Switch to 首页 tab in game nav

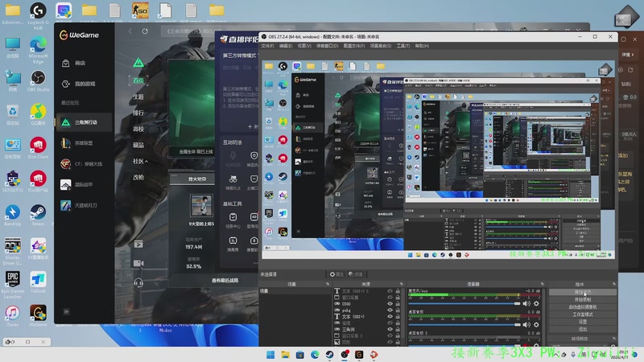coord(138,80)
